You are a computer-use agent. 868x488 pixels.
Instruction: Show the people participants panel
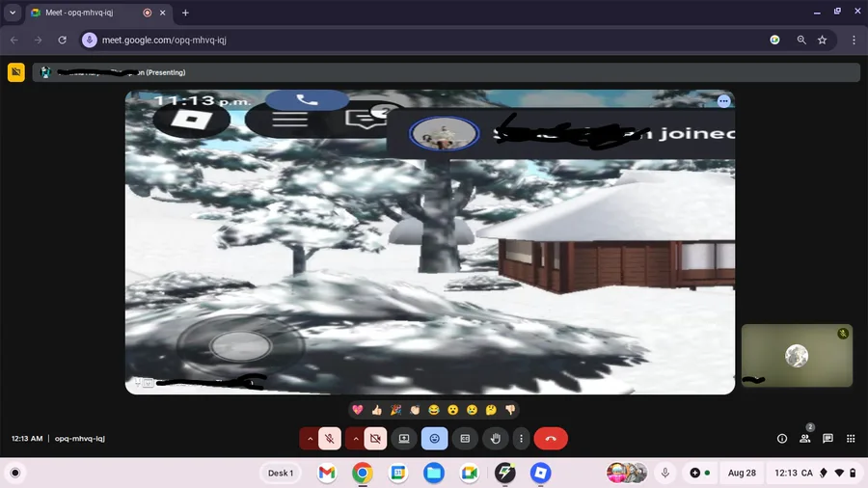click(805, 439)
